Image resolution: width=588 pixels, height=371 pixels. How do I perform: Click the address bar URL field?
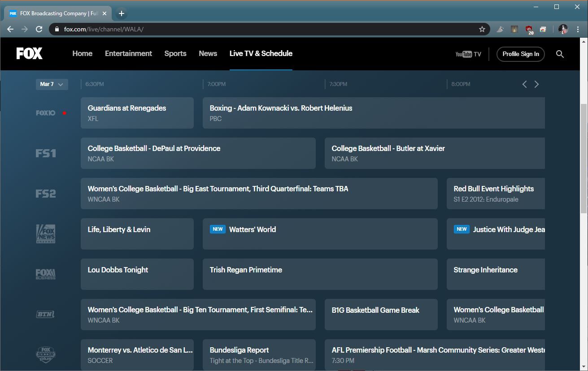[269, 29]
